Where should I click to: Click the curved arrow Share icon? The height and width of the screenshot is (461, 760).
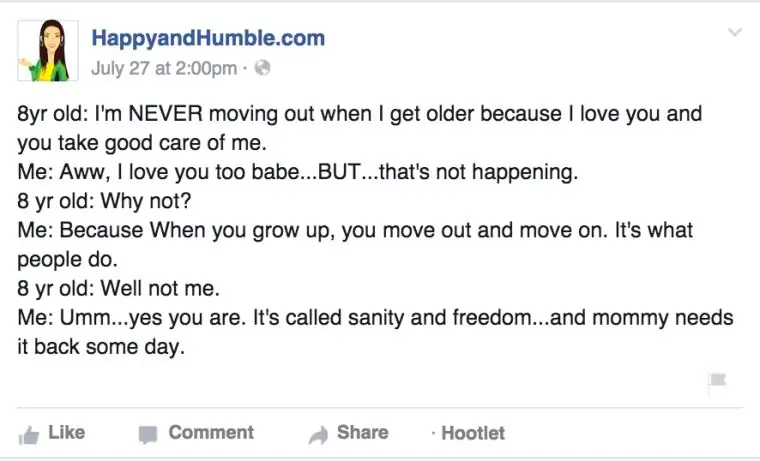pyautogui.click(x=318, y=435)
